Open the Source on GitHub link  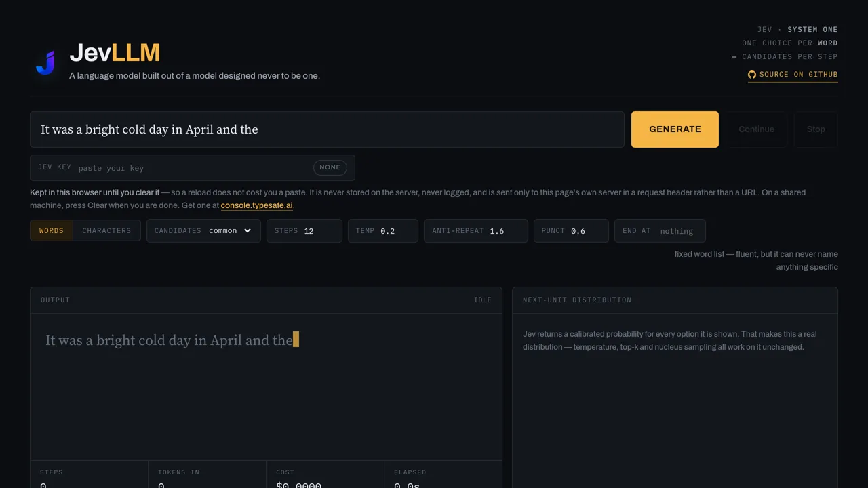coord(793,75)
